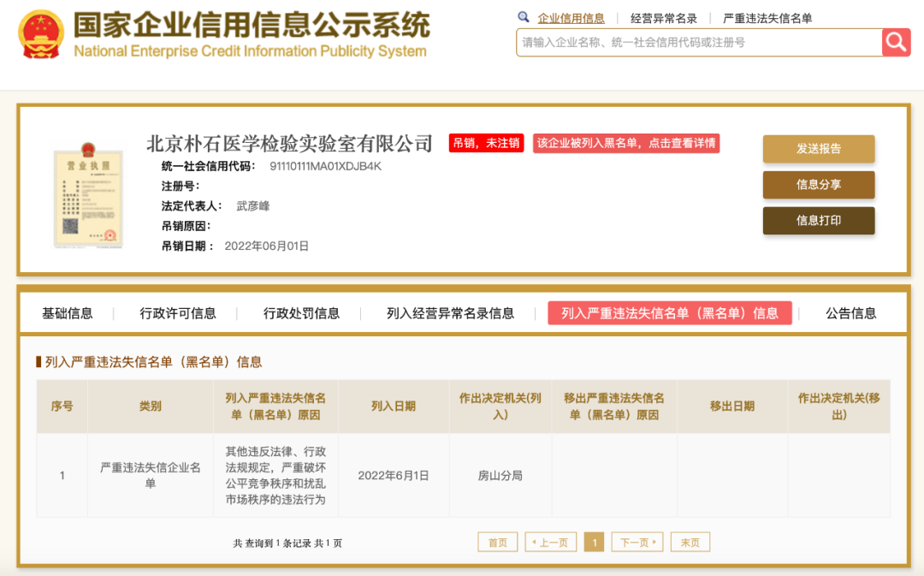Open the business license thumbnail image
Screen dimensions: 924x576
click(x=88, y=194)
